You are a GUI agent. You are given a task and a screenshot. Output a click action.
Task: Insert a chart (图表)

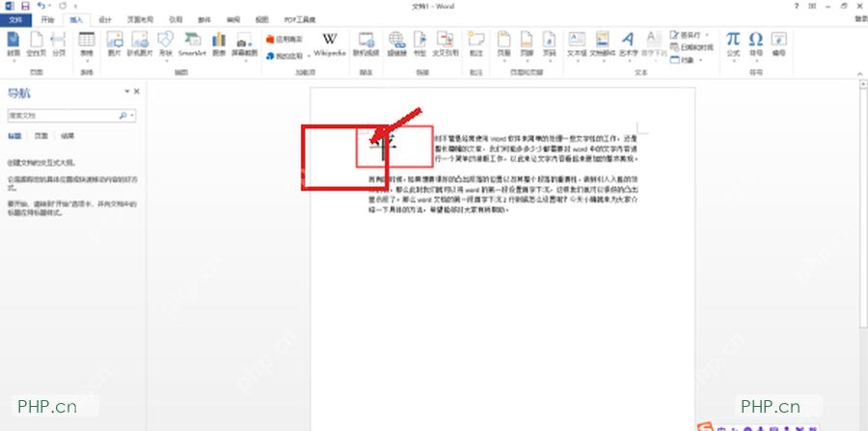click(x=219, y=44)
